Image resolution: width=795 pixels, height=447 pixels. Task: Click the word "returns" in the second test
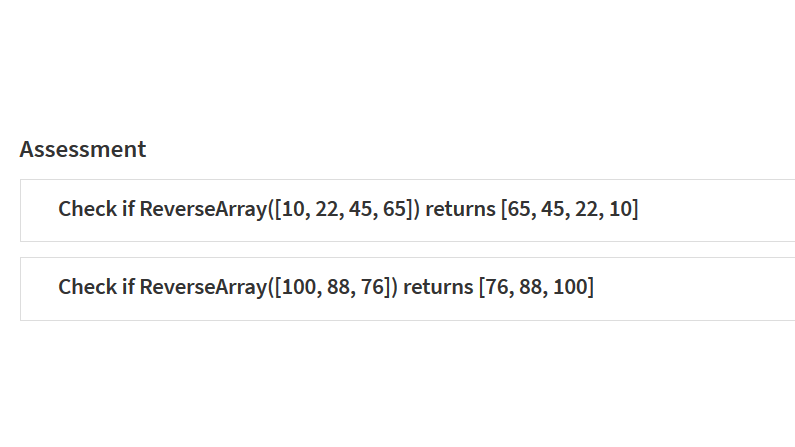[x=438, y=287]
